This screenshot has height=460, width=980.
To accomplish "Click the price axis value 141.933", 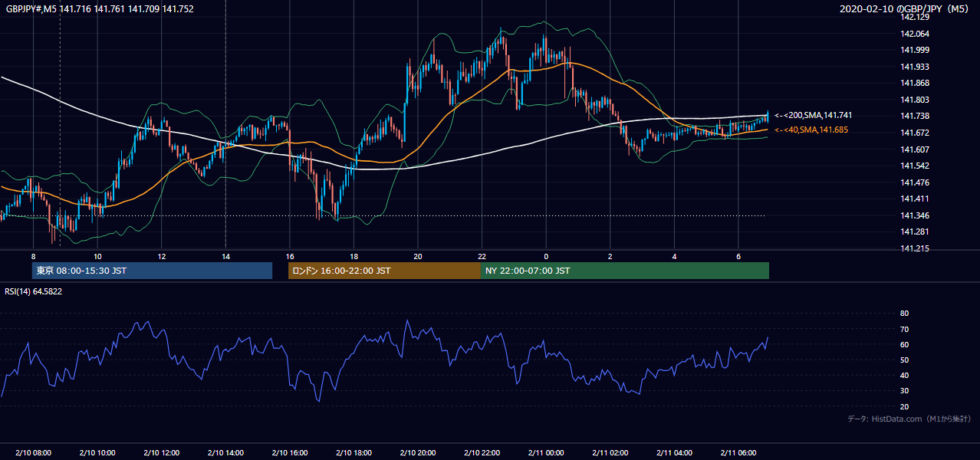I will (x=915, y=67).
